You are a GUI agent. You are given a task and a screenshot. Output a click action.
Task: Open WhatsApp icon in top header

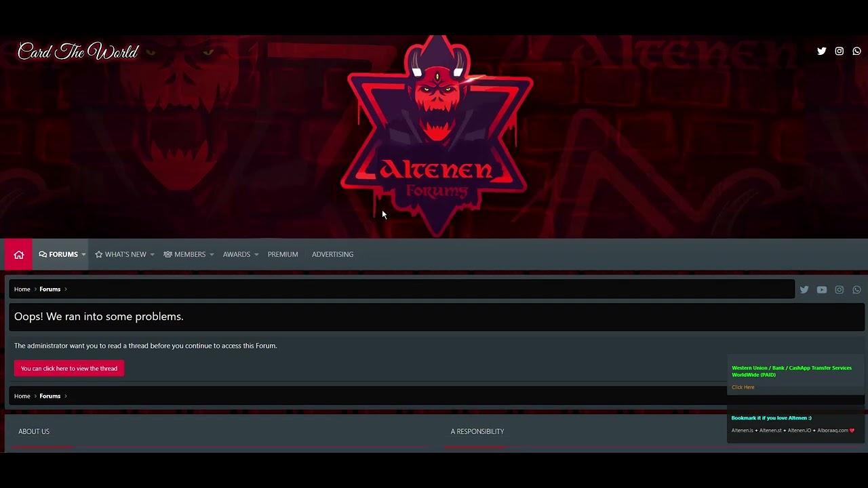857,51
